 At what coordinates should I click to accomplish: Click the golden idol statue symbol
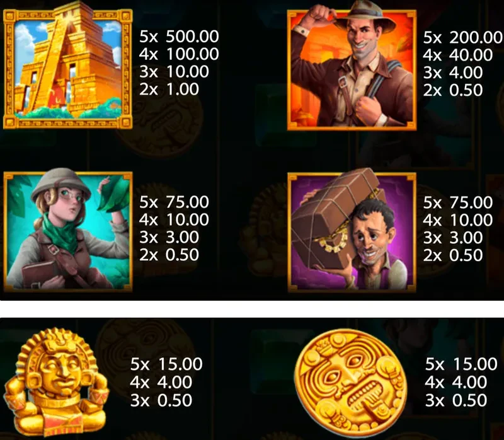(x=57, y=383)
